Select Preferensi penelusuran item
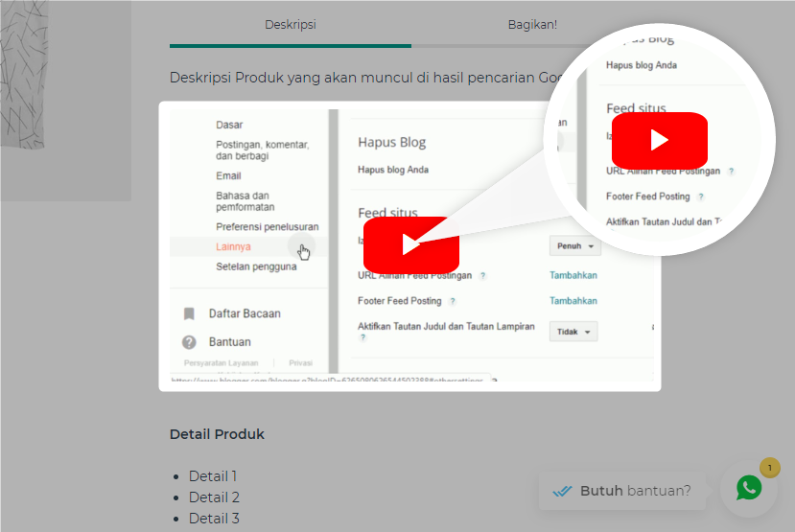Screen dimensions: 795x532 point(268,226)
